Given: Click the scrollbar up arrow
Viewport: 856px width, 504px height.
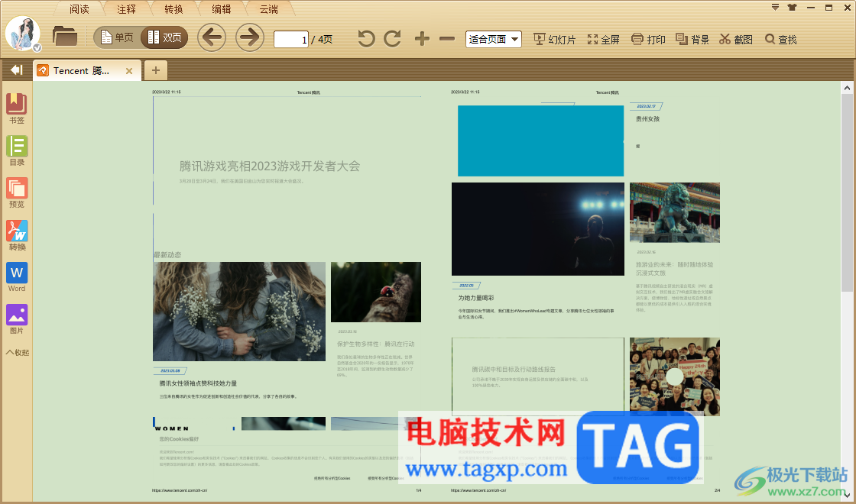Looking at the screenshot, I should [x=847, y=88].
